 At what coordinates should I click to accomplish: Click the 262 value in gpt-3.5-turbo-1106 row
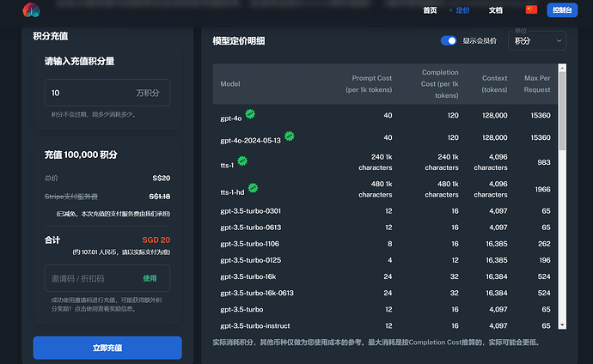click(544, 244)
